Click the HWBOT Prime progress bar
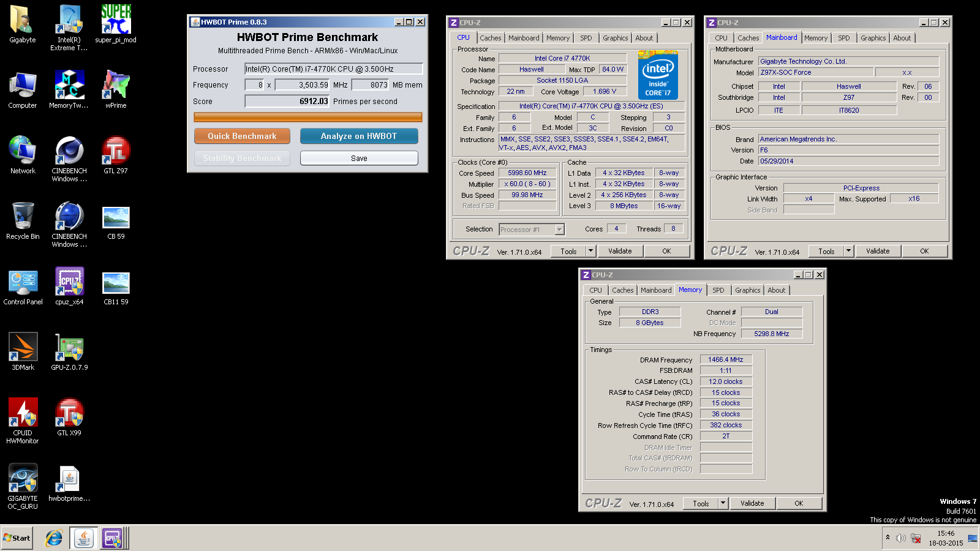 point(308,117)
